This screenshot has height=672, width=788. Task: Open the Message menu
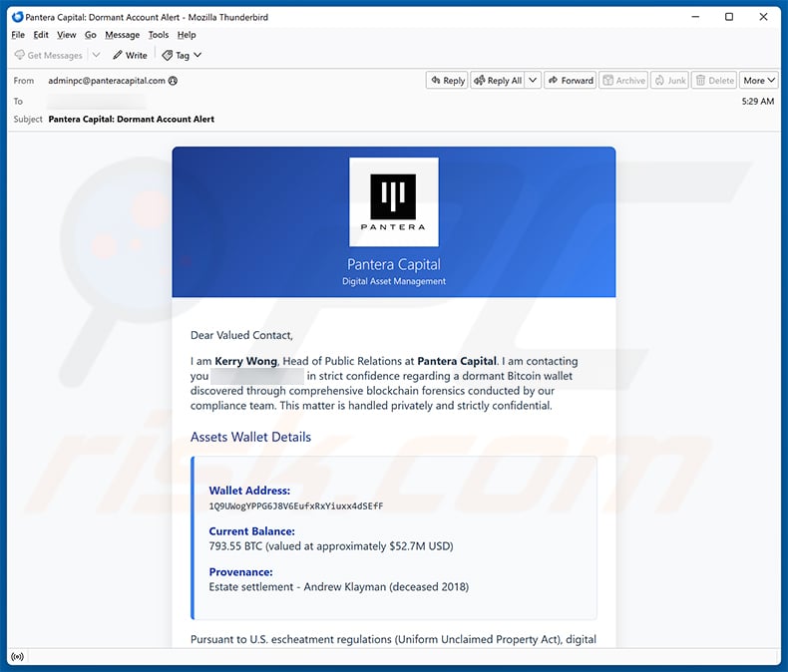point(122,35)
